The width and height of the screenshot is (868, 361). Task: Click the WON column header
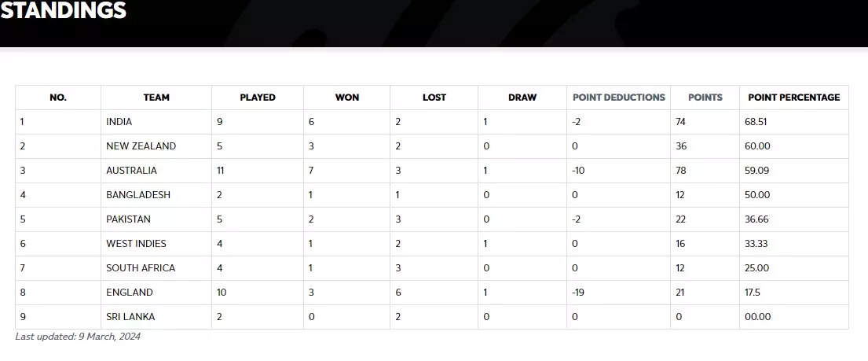[x=346, y=98]
